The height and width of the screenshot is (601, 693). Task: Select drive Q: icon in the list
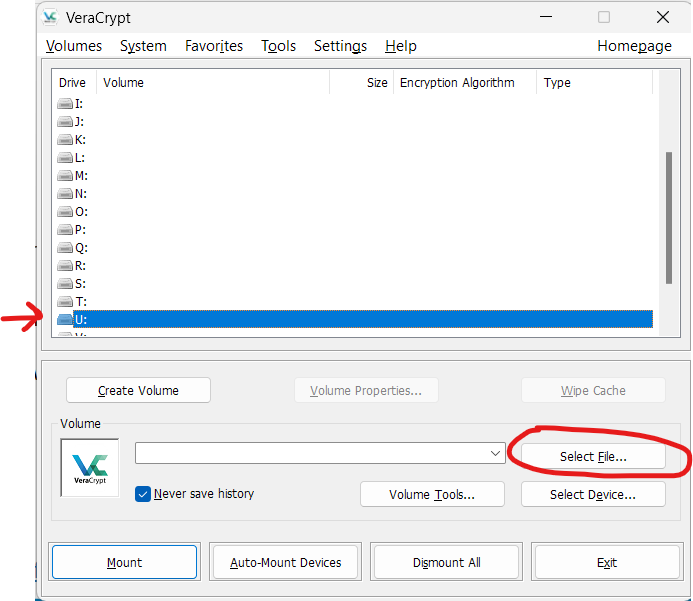click(65, 248)
